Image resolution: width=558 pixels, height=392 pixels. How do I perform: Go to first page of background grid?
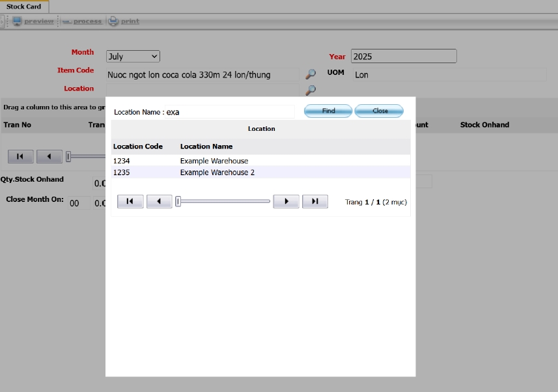(x=20, y=156)
